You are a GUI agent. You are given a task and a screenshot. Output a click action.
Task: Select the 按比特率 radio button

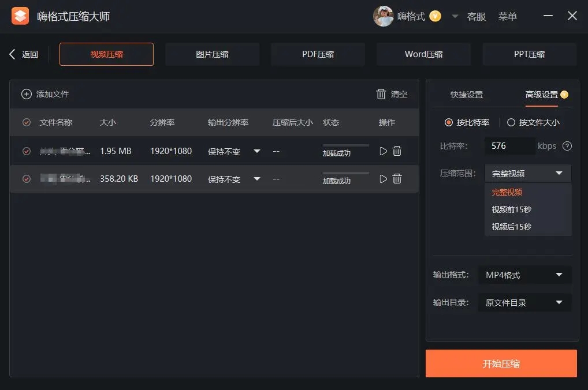(449, 122)
